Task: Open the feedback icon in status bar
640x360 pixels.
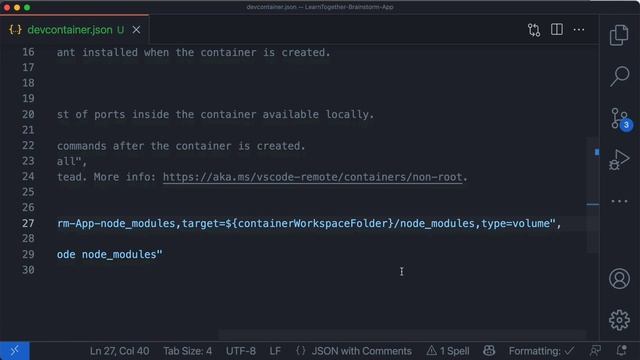Action: point(596,351)
